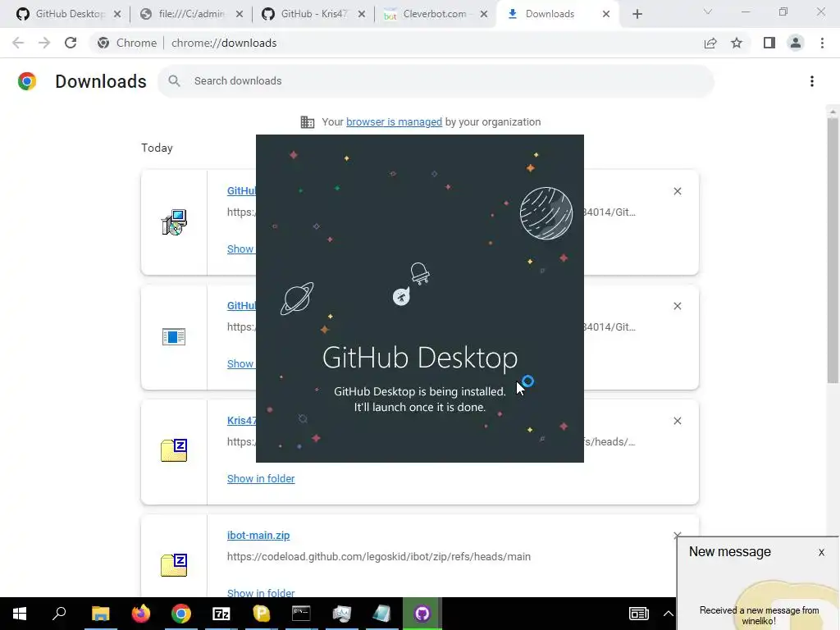Image resolution: width=840 pixels, height=630 pixels.
Task: Open the browser is managed link
Action: (x=394, y=122)
